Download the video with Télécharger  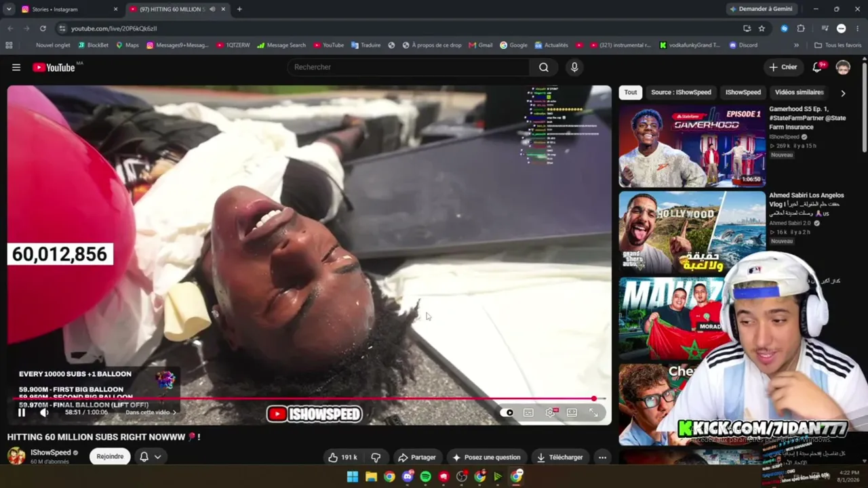[559, 457]
